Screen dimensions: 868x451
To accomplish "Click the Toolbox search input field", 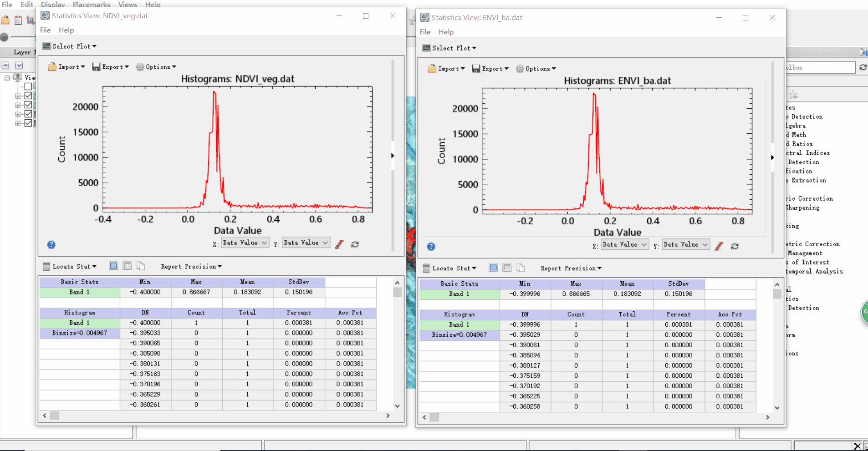I will tap(820, 67).
